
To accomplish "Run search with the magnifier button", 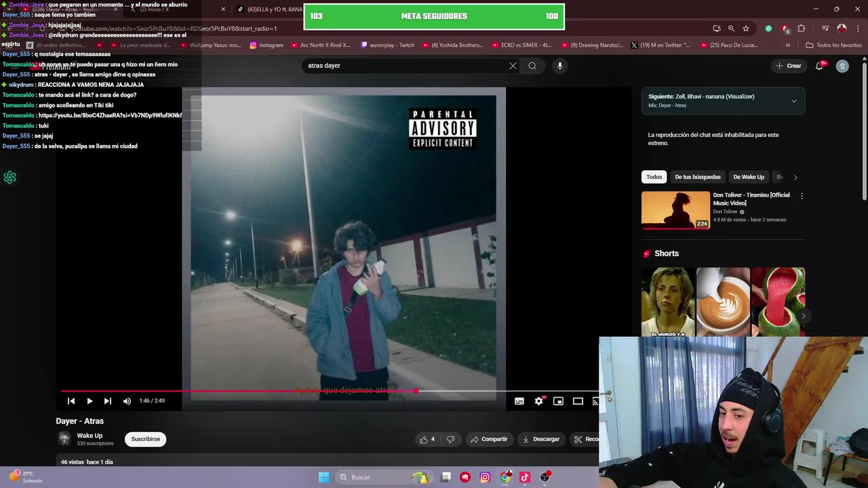I will (x=532, y=66).
